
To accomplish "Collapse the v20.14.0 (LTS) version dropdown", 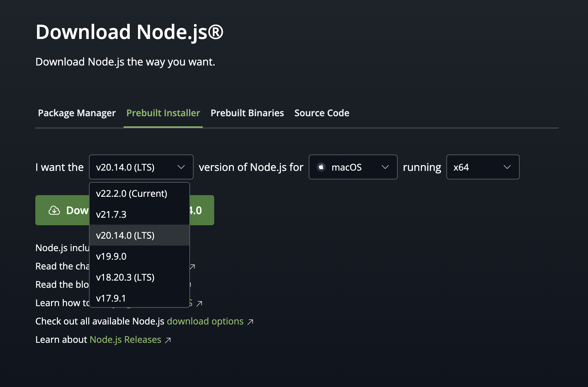I will (141, 167).
